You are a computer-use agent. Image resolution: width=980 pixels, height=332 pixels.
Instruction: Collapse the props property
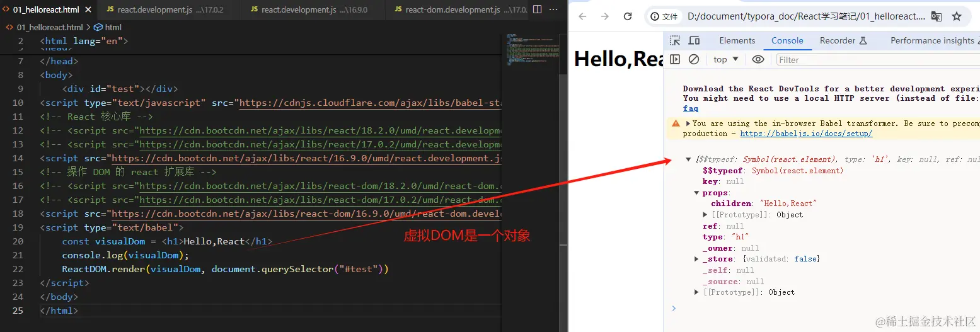[x=696, y=193]
